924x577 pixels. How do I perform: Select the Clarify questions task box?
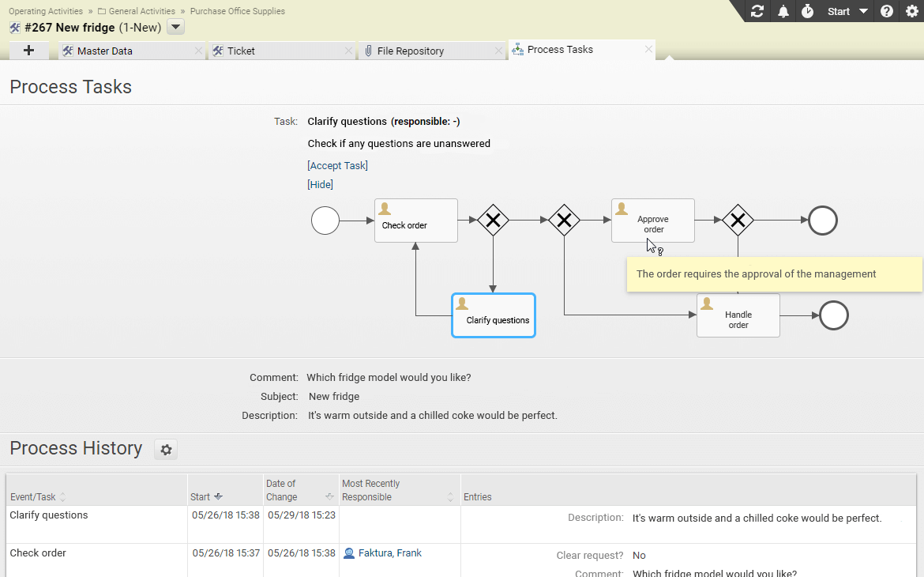pos(494,315)
